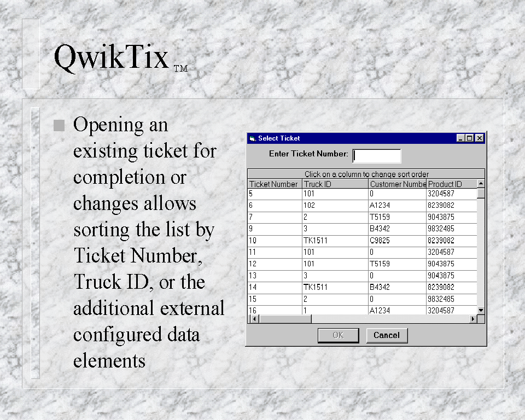Image resolution: width=525 pixels, height=420 pixels.
Task: Click the vertical scrollbar up arrow
Action: click(x=481, y=184)
